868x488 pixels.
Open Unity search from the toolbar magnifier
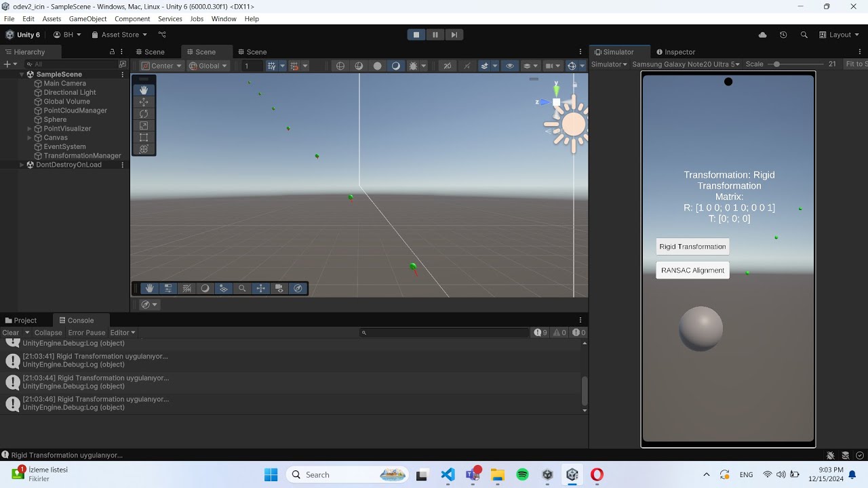[804, 35]
